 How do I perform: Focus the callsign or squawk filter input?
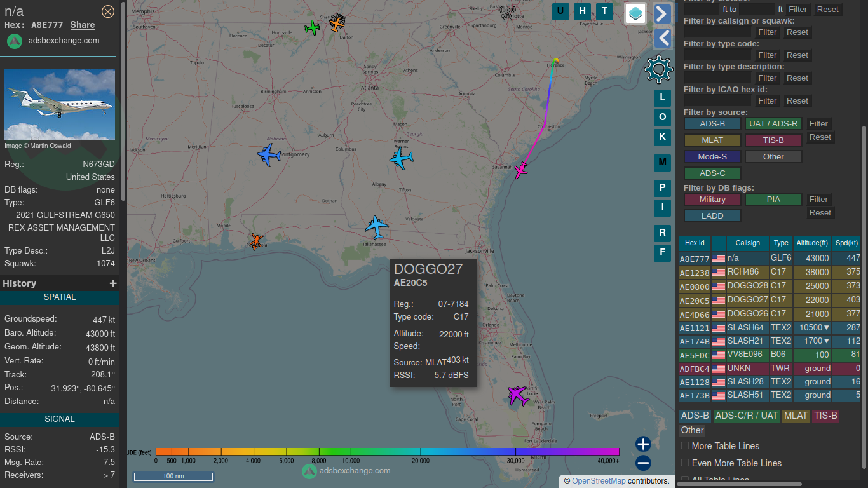pyautogui.click(x=718, y=32)
